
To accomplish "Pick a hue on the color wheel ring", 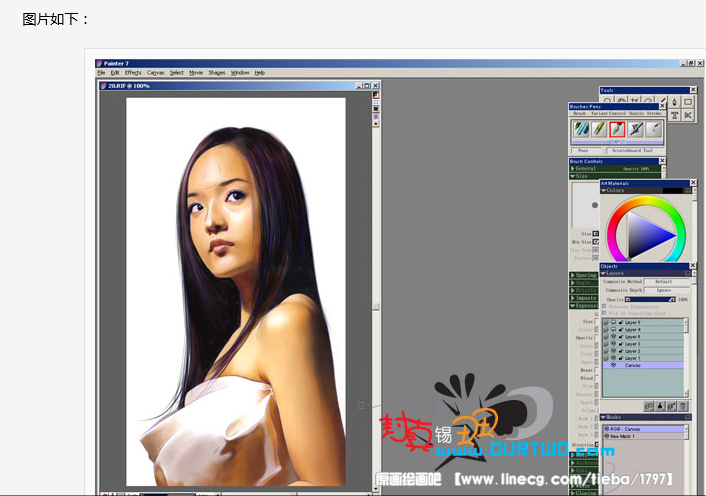I will pos(646,201).
